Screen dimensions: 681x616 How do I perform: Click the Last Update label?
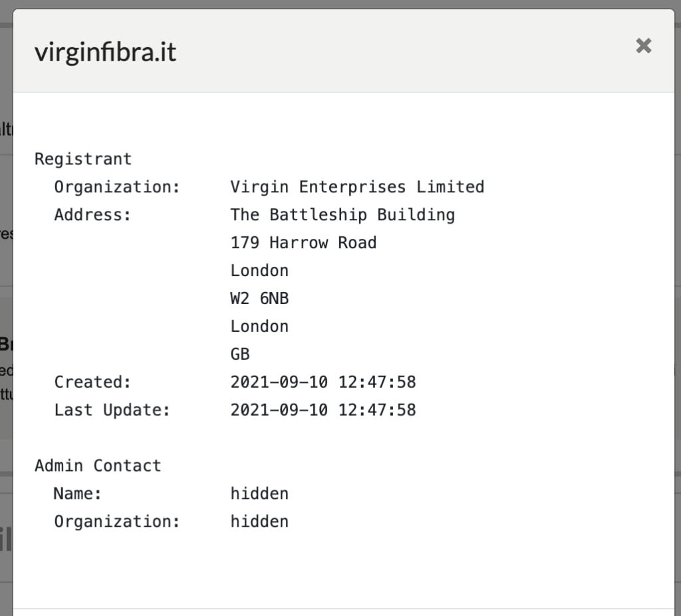[112, 410]
